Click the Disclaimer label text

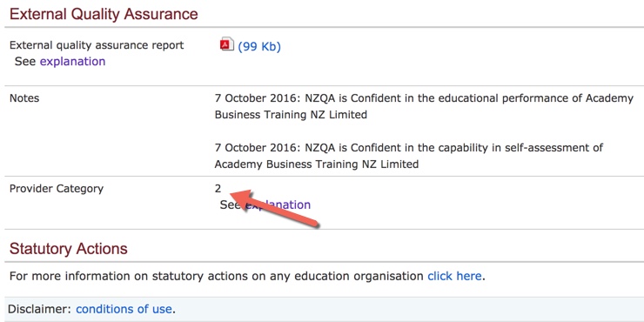tap(39, 309)
